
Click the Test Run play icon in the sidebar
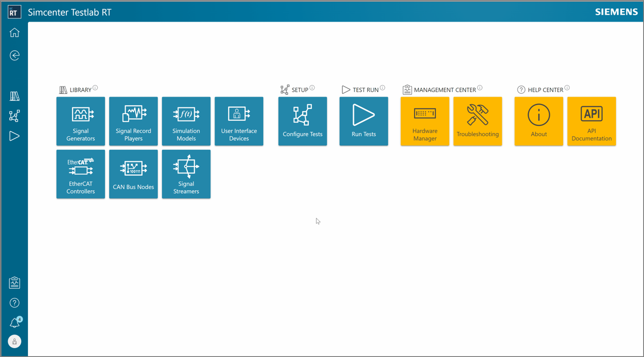[14, 136]
